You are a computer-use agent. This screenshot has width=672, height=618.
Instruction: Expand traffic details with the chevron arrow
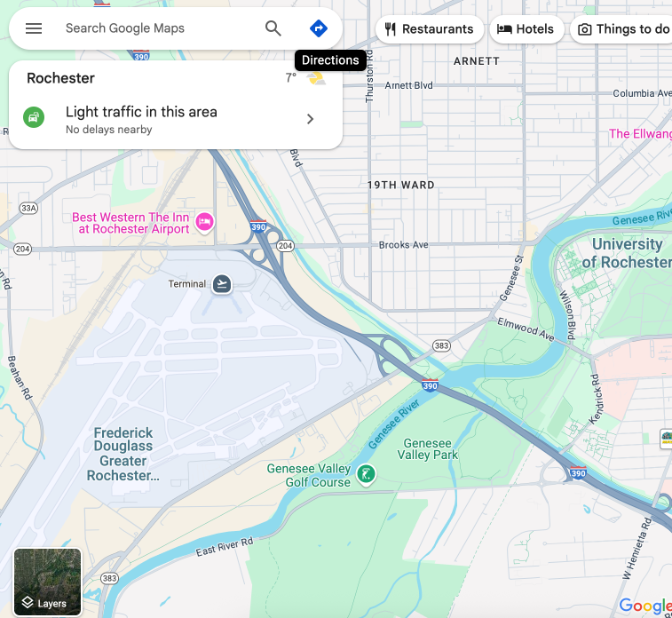point(311,119)
